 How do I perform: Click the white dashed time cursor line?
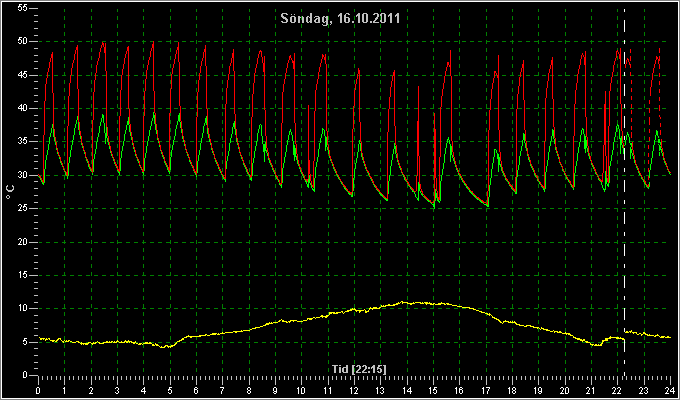(624, 191)
